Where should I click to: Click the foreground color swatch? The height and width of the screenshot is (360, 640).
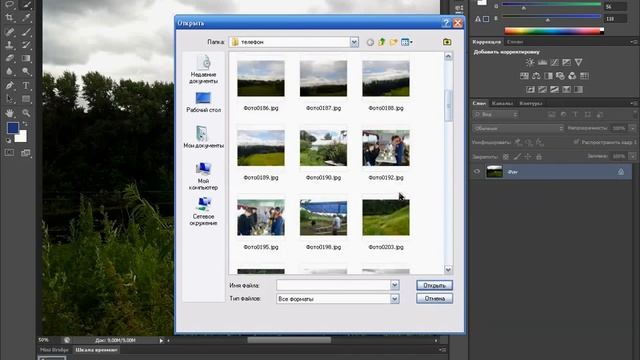pos(13,128)
